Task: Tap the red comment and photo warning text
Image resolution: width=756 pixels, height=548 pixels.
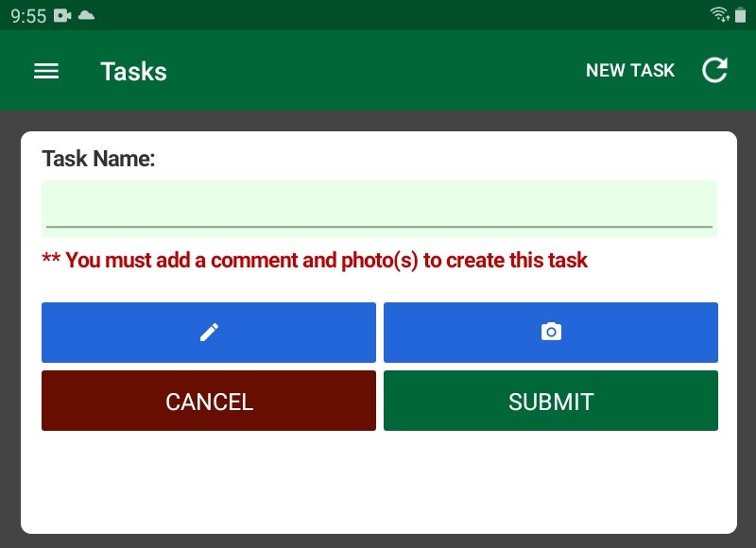Action: pyautogui.click(x=315, y=261)
